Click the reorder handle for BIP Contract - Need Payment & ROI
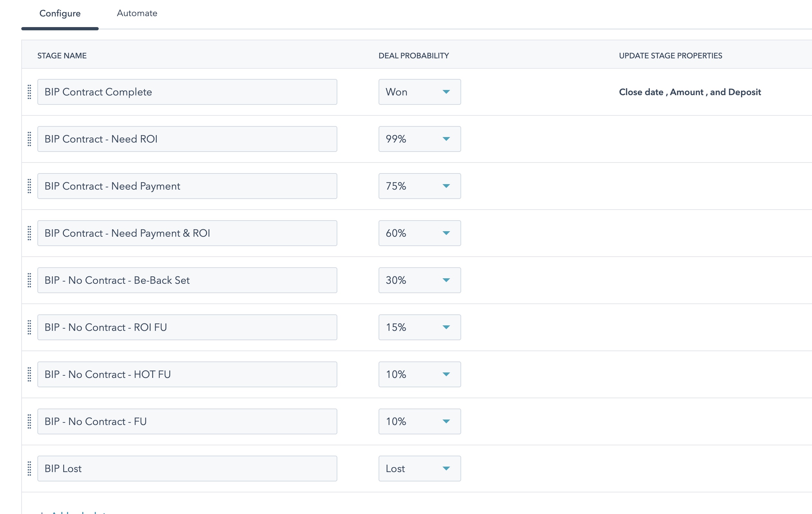 [29, 233]
